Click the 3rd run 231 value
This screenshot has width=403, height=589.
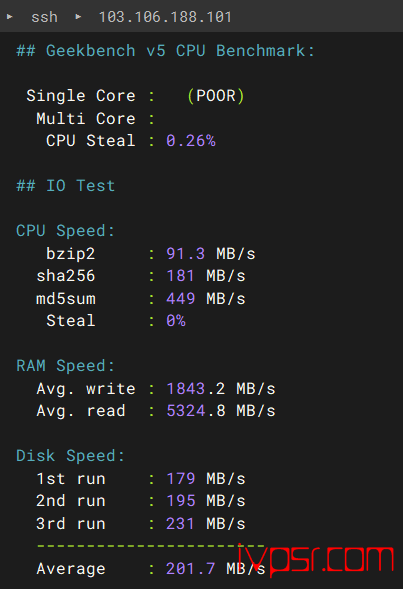[180, 524]
